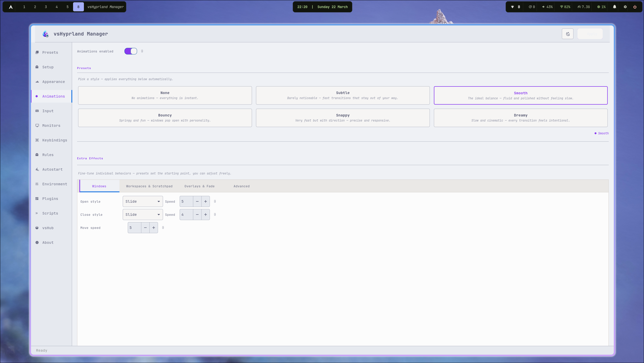Open the Workspaces & Scratchpad tab
Image resolution: width=644 pixels, height=363 pixels.
[x=149, y=186]
